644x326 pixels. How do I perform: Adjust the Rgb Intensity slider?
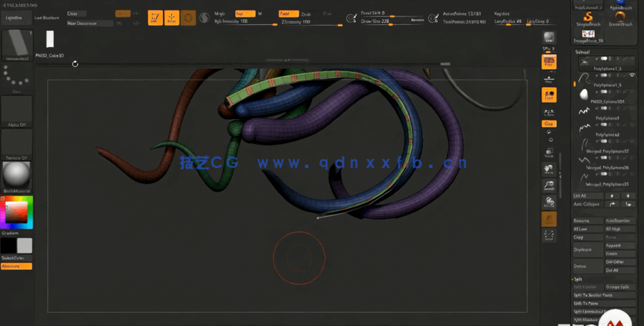click(245, 21)
